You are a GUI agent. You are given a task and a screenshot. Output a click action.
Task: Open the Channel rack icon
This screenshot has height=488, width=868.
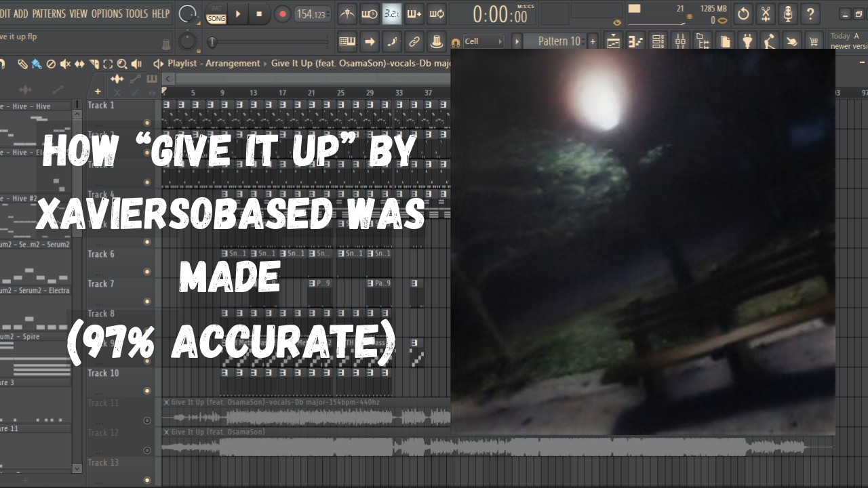(x=658, y=41)
